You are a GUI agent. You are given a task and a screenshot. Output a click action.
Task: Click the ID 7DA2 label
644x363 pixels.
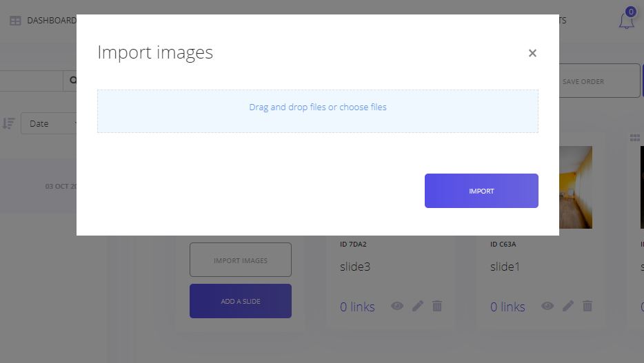353,244
